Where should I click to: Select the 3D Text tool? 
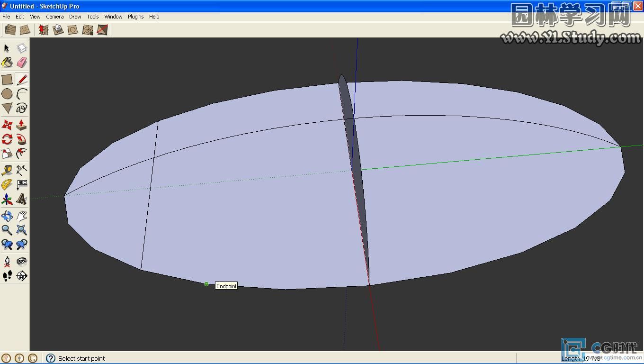coord(22,199)
